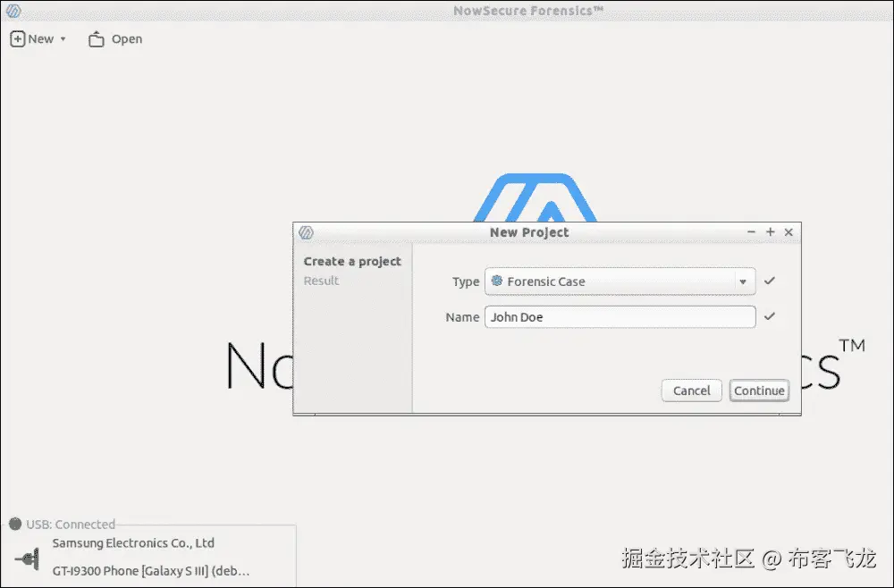Click the logo icon in New Project dialog

(306, 232)
